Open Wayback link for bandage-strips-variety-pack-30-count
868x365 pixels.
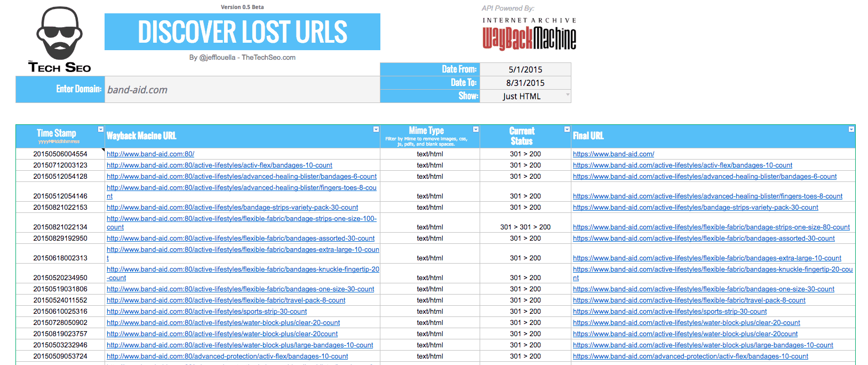point(232,208)
